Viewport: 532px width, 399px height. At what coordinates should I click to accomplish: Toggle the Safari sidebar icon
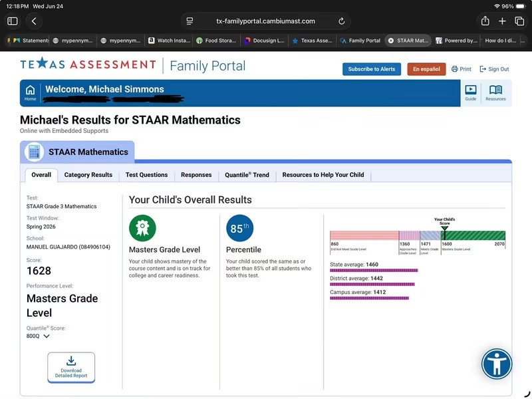click(13, 21)
